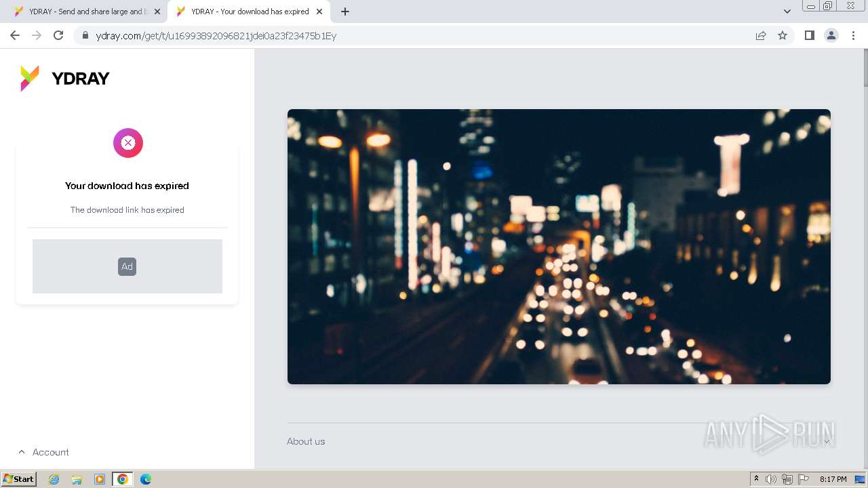This screenshot has width=868, height=488.
Task: Open media player from taskbar
Action: pos(100,479)
